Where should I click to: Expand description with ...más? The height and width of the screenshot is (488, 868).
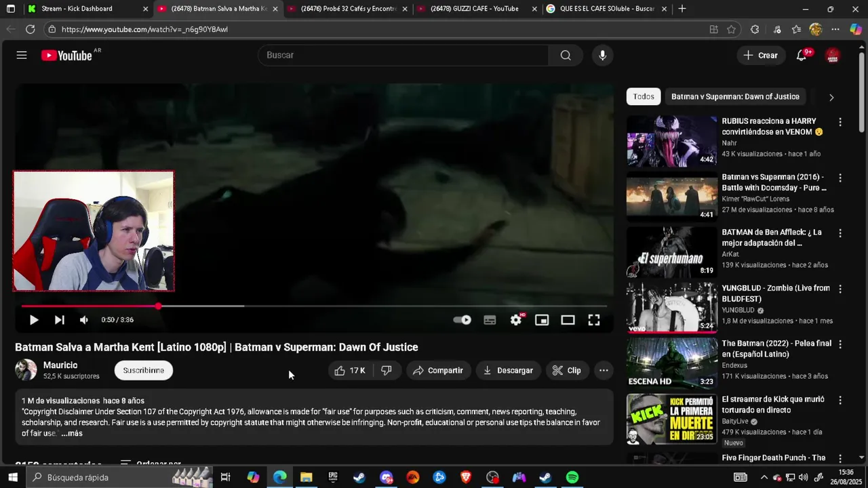[72, 433]
